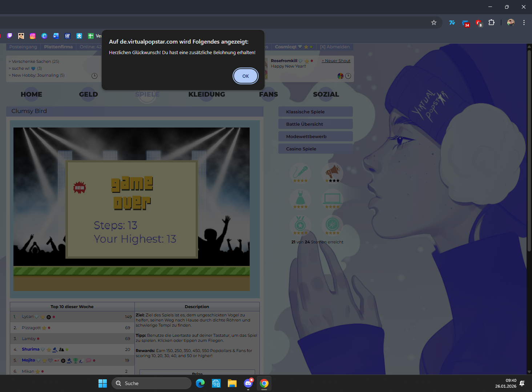Image resolution: width=532 pixels, height=392 pixels.
Task: Open the FANS menu
Action: pyautogui.click(x=269, y=94)
